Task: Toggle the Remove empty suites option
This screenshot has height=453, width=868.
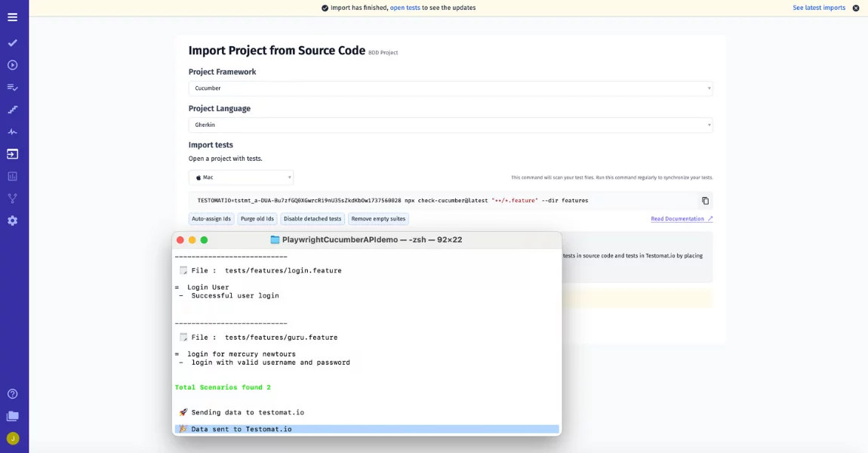Action: tap(378, 219)
